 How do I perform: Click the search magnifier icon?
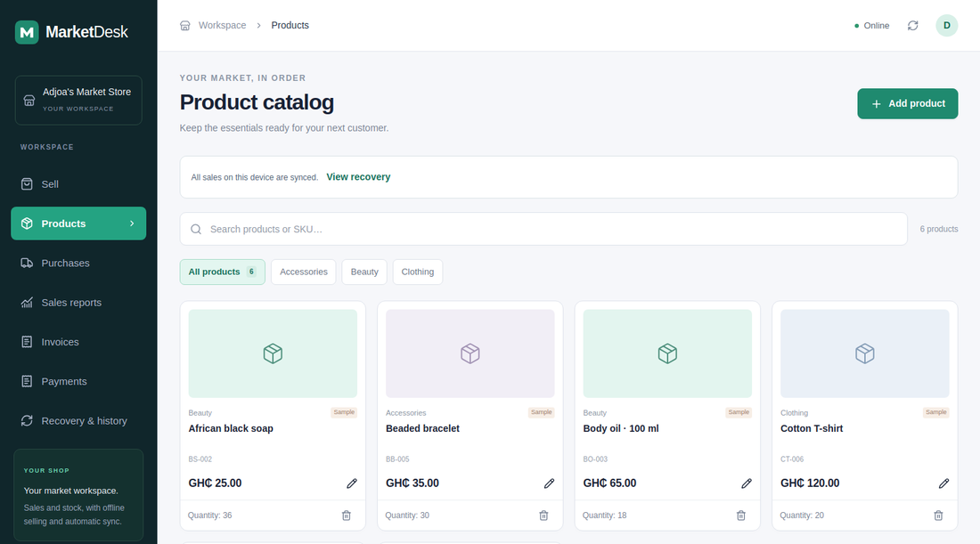196,229
